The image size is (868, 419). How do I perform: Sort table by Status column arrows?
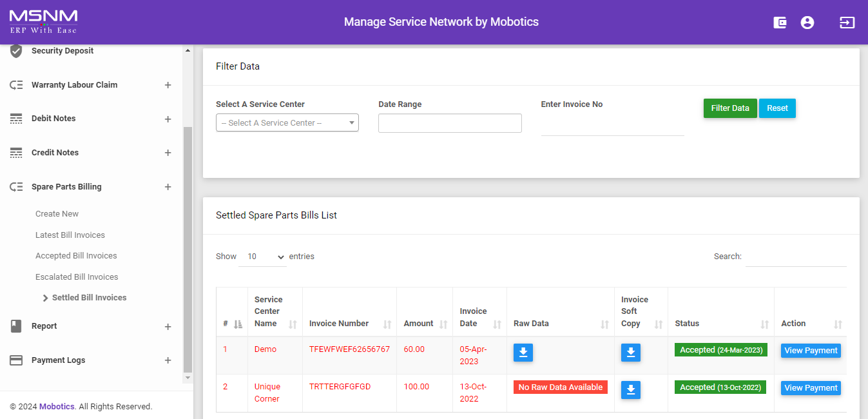pyautogui.click(x=765, y=324)
